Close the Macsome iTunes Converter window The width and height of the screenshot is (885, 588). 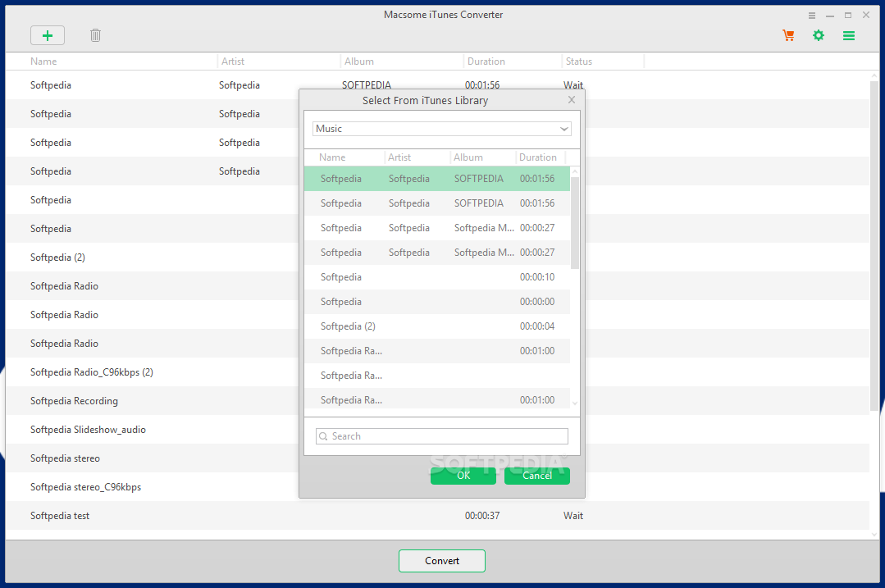coord(866,16)
